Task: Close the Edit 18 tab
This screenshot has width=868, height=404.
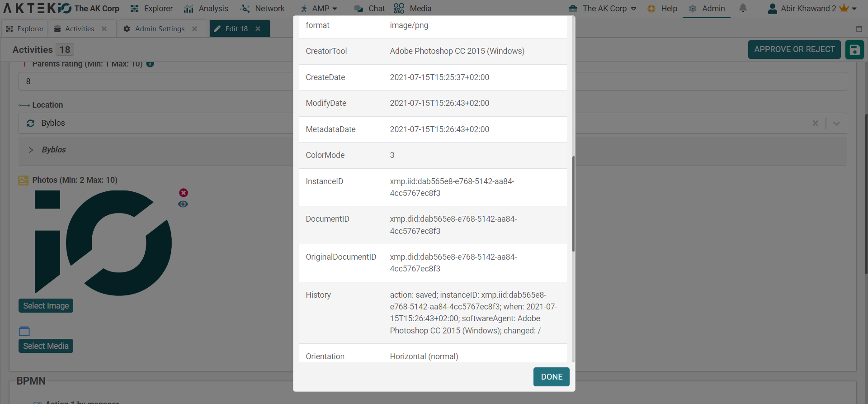Action: point(258,29)
